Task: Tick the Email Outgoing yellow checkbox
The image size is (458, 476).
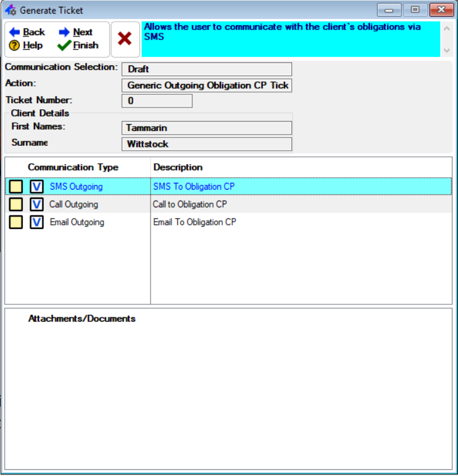Action: (x=16, y=222)
